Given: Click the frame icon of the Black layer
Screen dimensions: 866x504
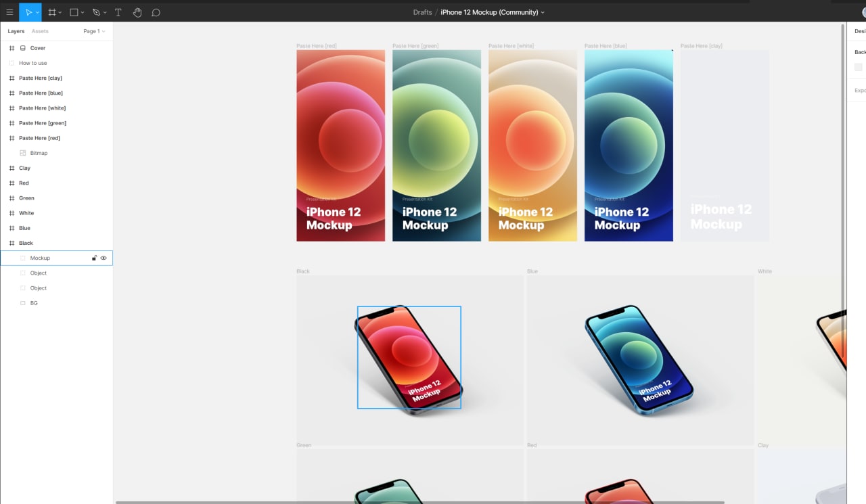Looking at the screenshot, I should pos(12,243).
